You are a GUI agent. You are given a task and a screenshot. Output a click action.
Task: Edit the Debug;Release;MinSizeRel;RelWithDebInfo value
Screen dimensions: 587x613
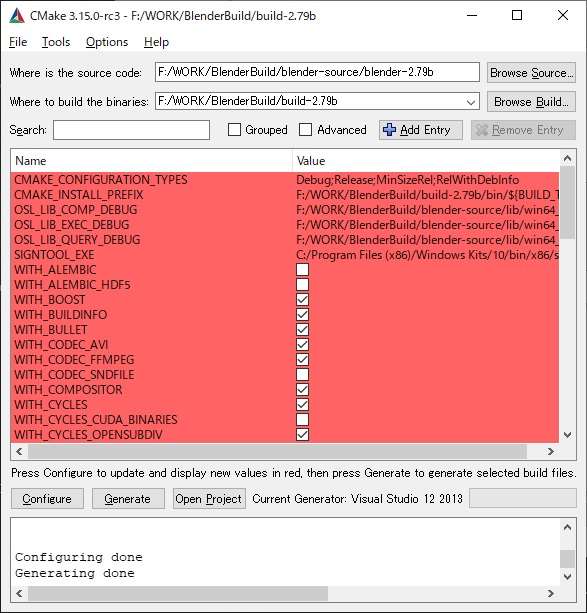[407, 180]
